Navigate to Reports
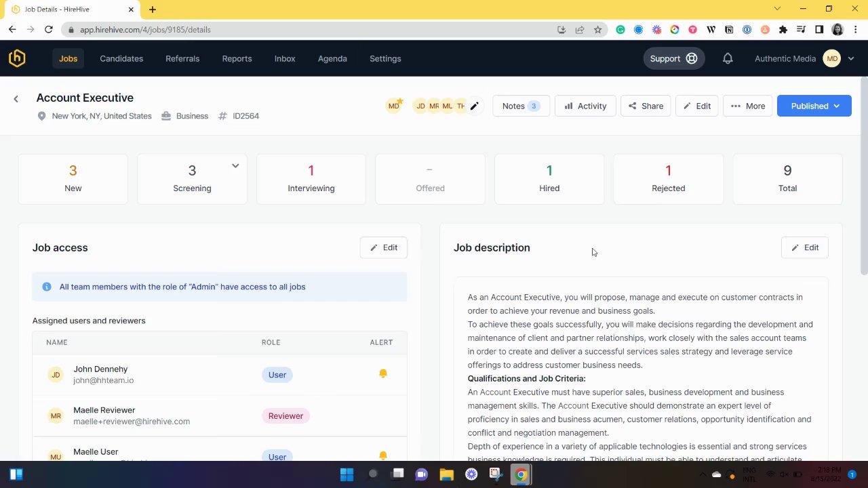 pos(237,58)
